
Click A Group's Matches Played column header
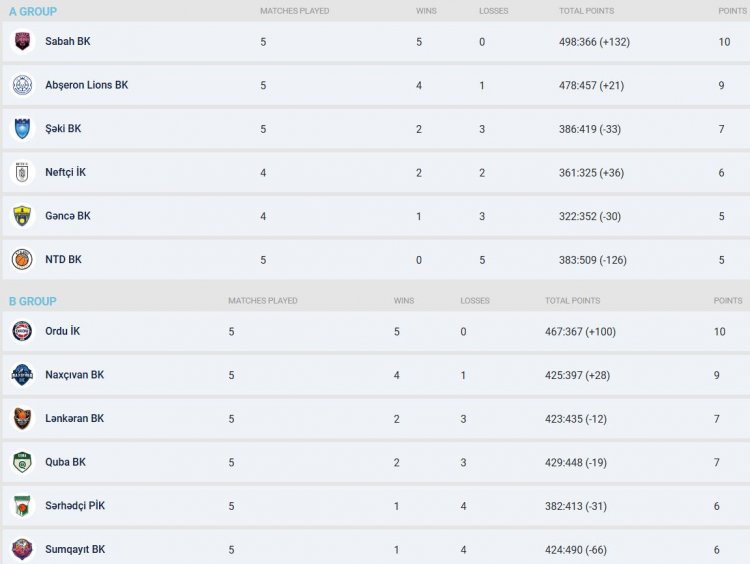294,11
